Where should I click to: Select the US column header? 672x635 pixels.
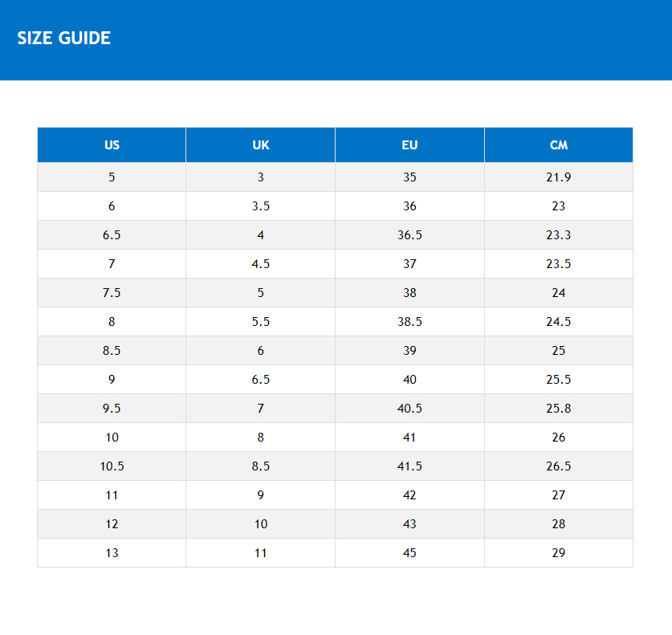[x=112, y=145]
